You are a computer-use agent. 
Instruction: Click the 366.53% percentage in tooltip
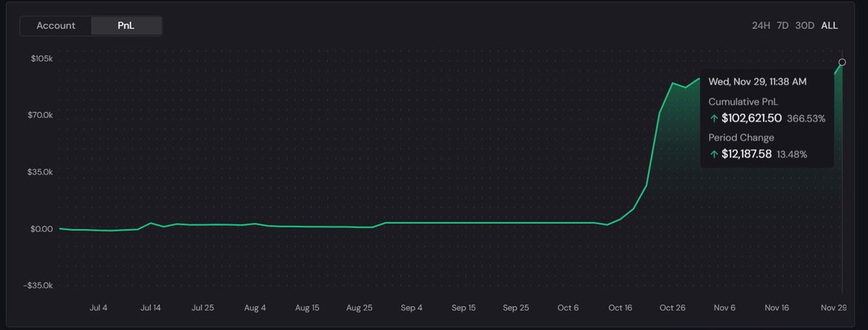(x=806, y=118)
